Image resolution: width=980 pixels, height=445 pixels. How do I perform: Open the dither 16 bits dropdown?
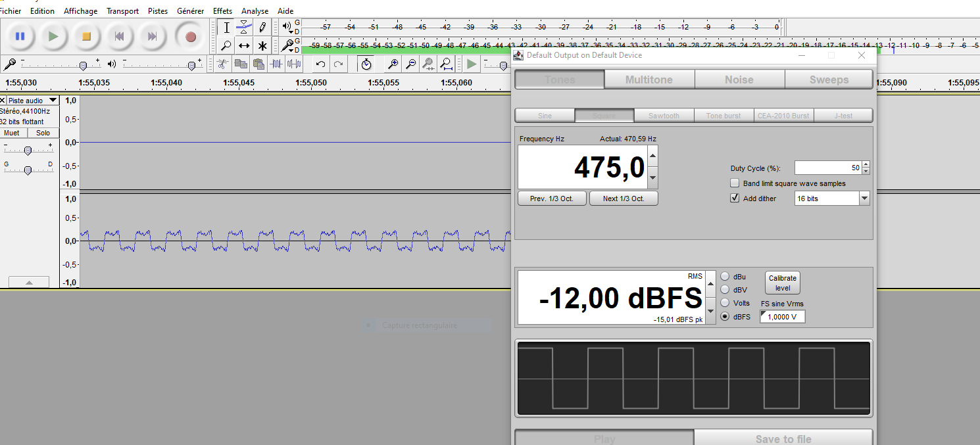pos(832,198)
